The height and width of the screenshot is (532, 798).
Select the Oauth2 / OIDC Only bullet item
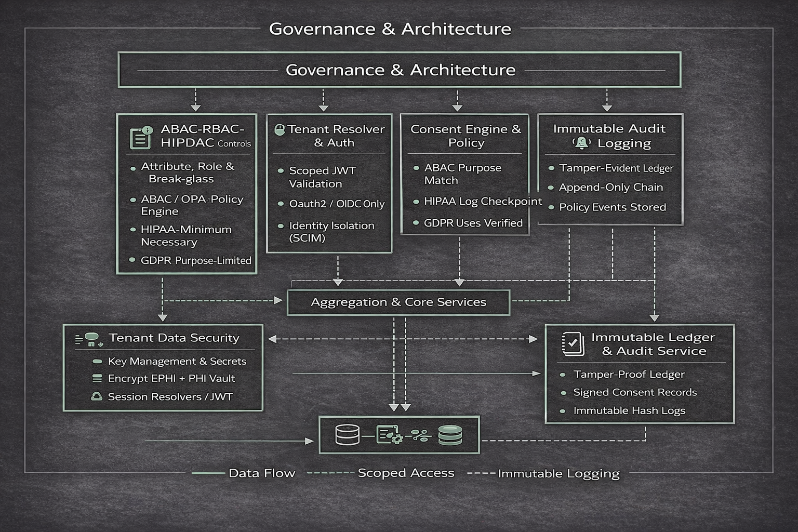[x=336, y=204]
